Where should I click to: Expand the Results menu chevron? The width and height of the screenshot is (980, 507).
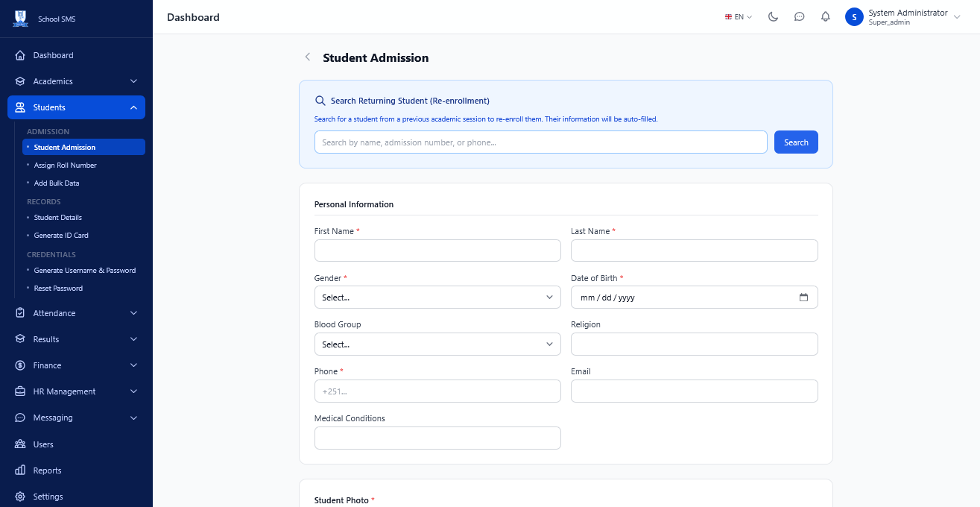click(x=133, y=339)
